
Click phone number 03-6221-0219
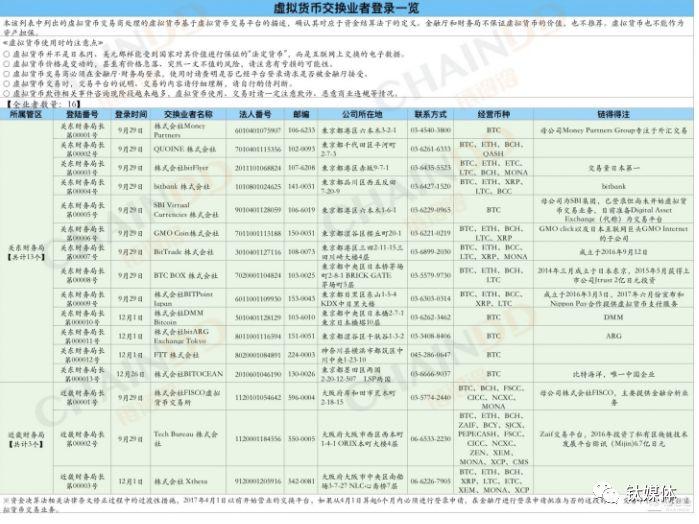point(430,233)
